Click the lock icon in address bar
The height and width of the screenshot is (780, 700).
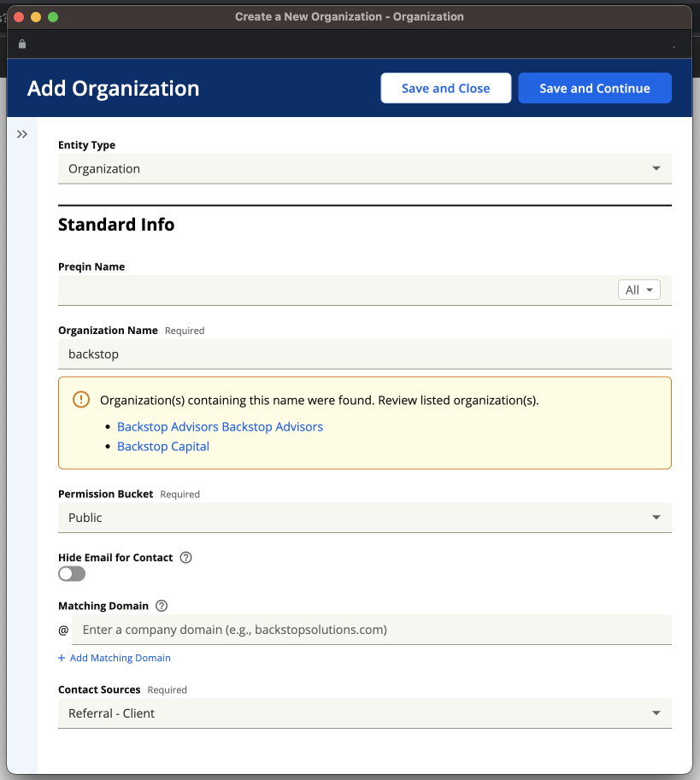22,44
